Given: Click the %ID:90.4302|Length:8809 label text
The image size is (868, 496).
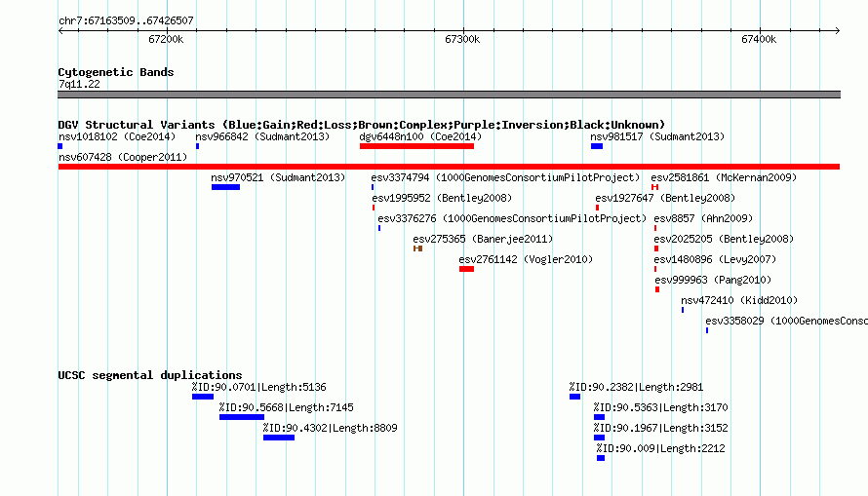Looking at the screenshot, I should coord(330,428).
